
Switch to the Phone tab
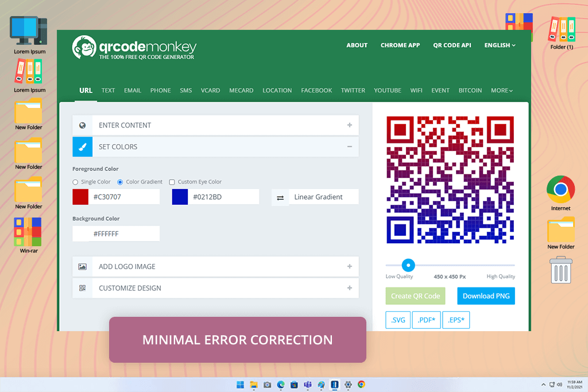[x=161, y=90]
